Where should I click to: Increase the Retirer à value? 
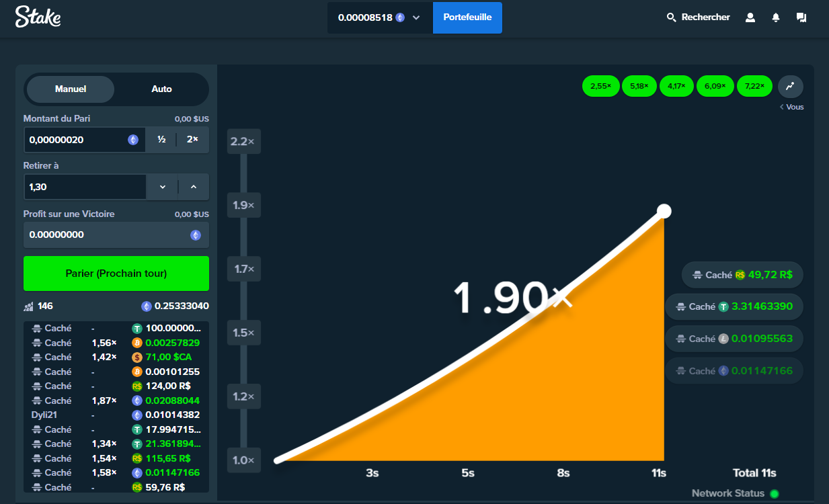[x=194, y=187]
